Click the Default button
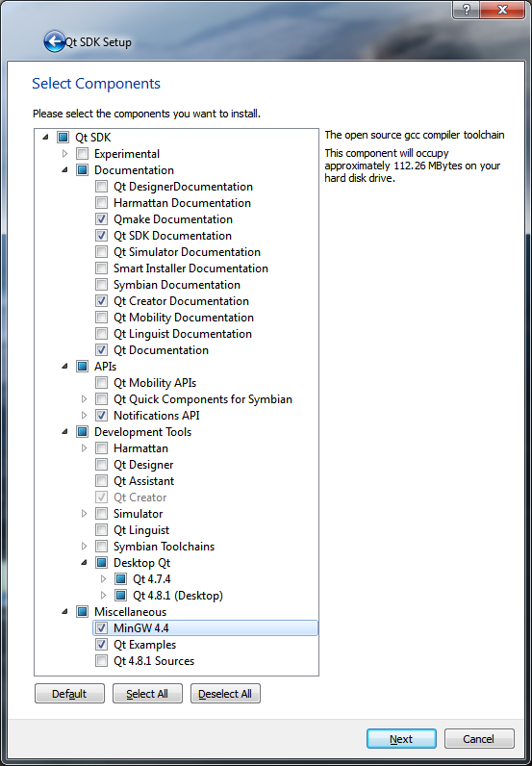 coord(69,694)
